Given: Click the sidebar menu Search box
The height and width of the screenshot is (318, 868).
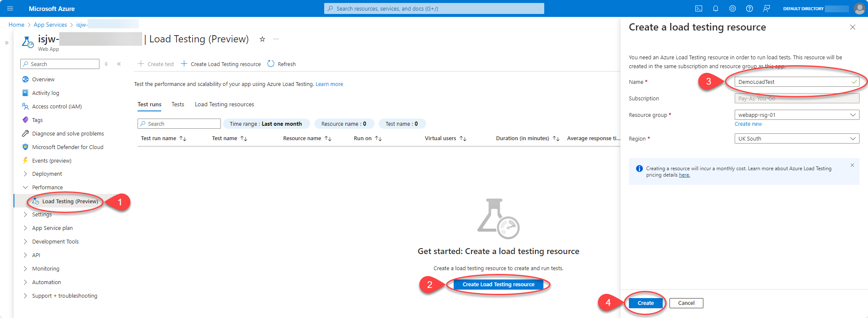Looking at the screenshot, I should [60, 64].
